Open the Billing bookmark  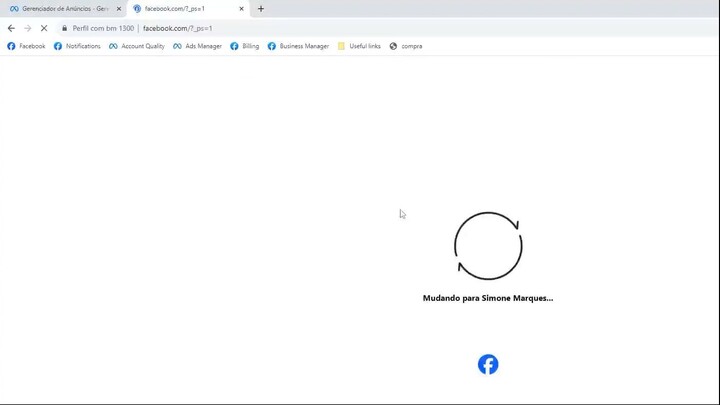click(245, 46)
